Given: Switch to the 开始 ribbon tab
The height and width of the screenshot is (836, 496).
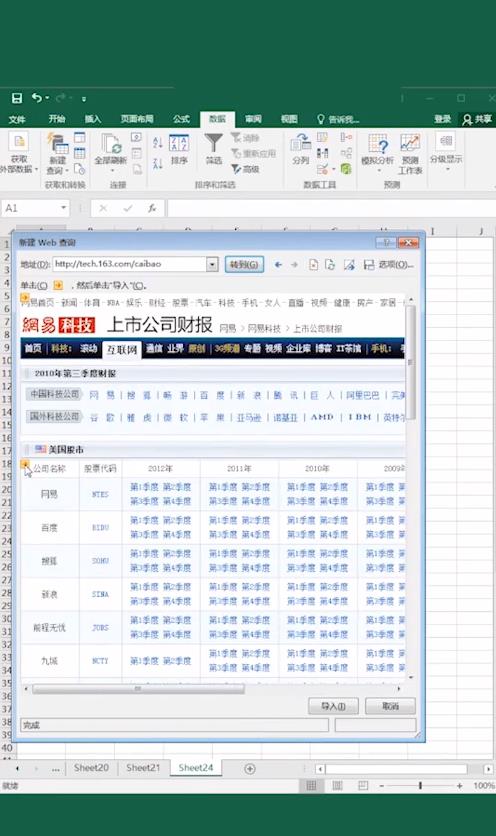Looking at the screenshot, I should point(57,119).
